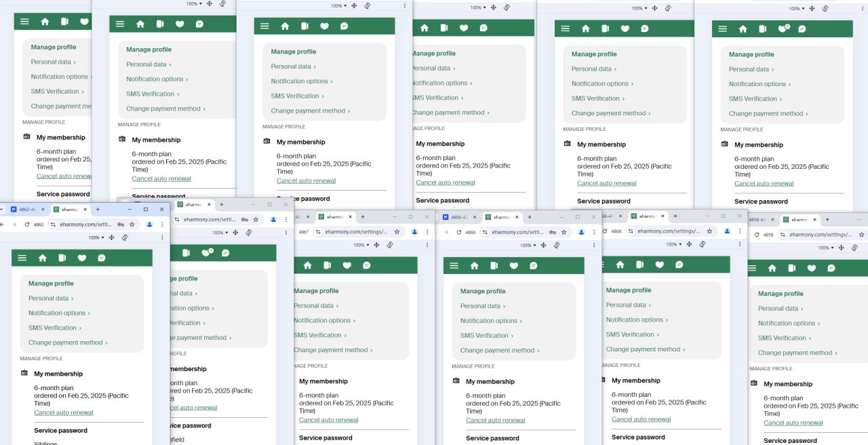
Task: Bookmark the page using star in 4868 window
Action: [709, 231]
